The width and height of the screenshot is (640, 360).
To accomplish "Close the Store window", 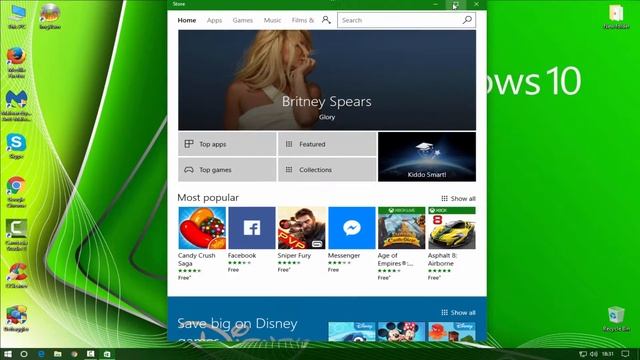I will pos(476,4).
